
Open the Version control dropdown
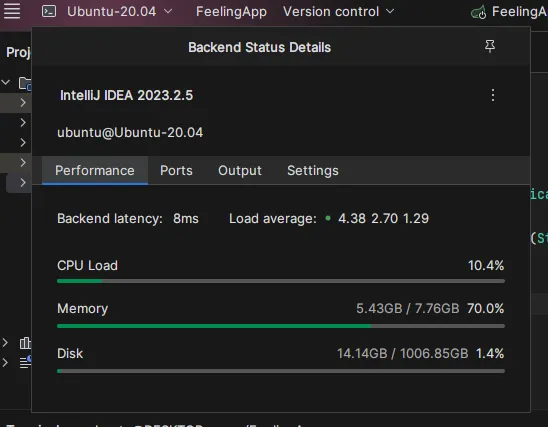coord(338,12)
